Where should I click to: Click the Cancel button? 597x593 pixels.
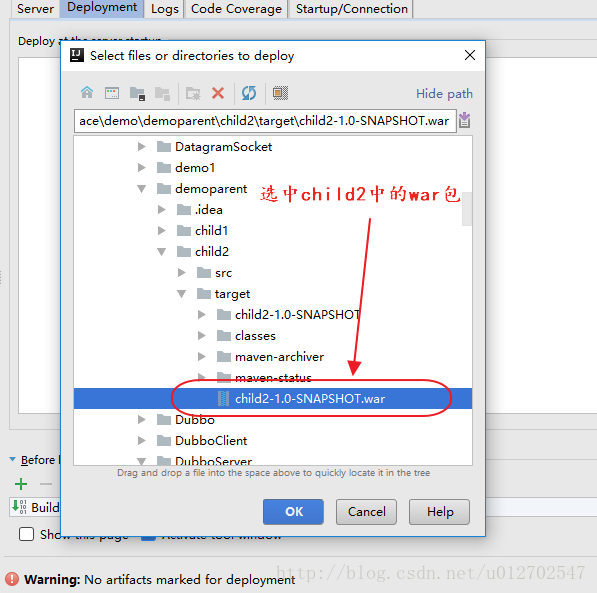point(366,511)
